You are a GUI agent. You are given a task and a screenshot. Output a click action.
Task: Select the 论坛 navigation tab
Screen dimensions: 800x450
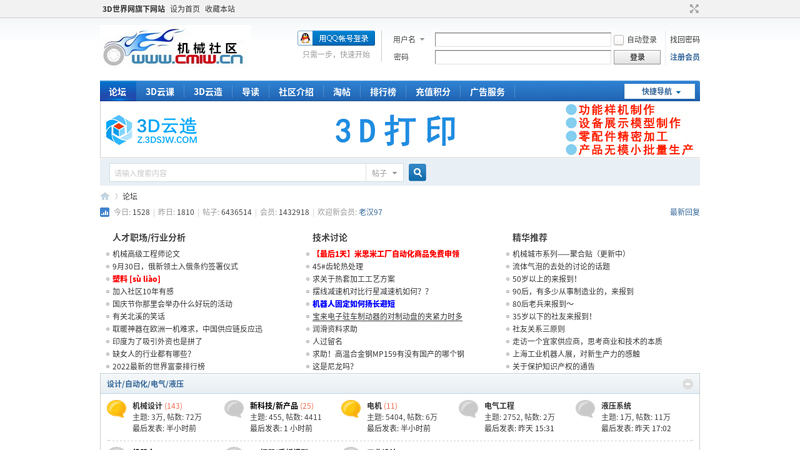pos(118,92)
